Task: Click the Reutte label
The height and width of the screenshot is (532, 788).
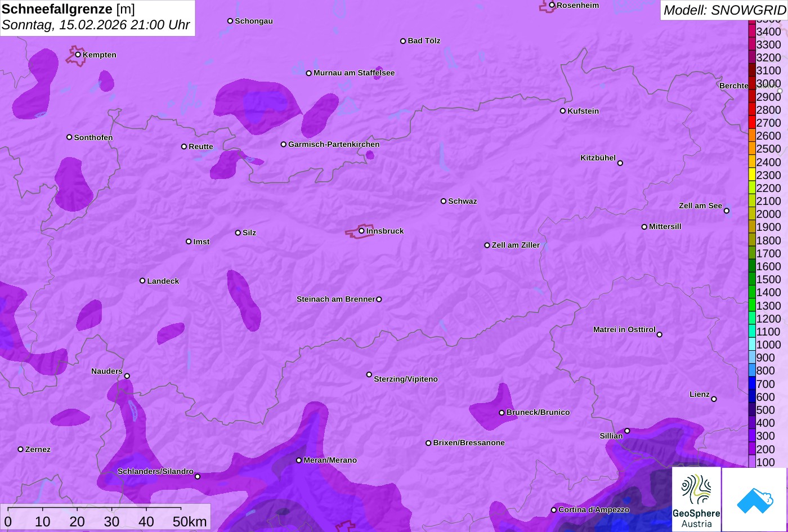Action: pos(201,146)
